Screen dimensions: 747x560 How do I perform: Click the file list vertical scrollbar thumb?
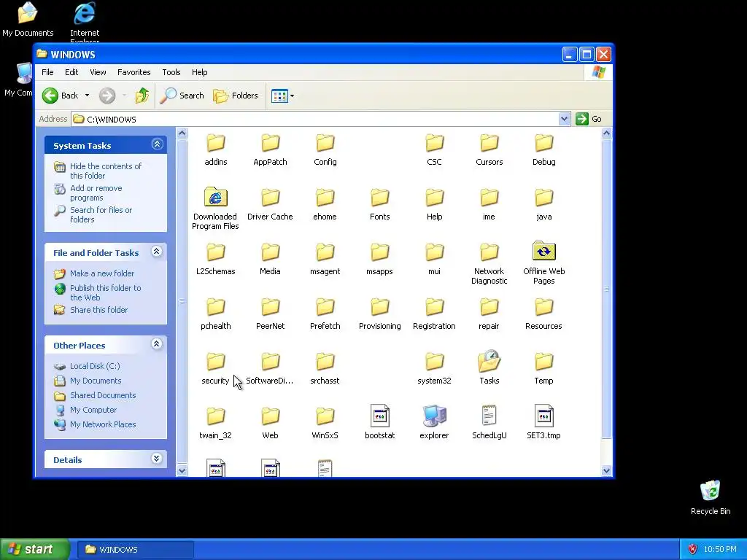pyautogui.click(x=606, y=289)
